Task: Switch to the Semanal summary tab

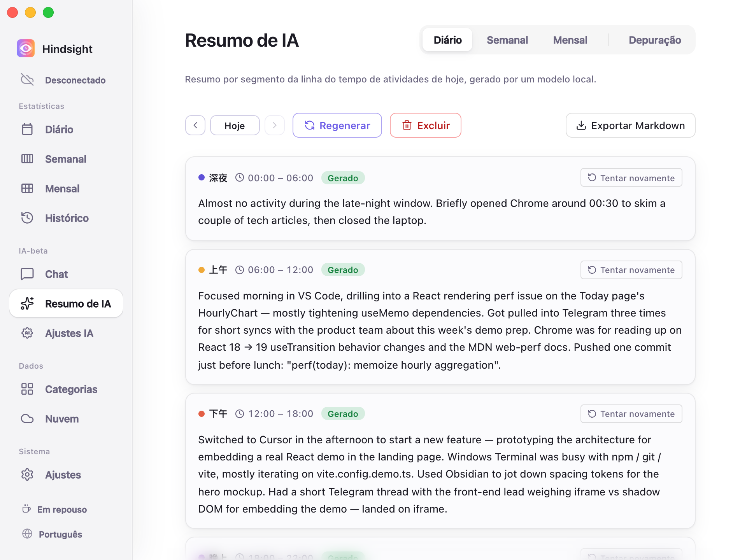Action: click(507, 40)
